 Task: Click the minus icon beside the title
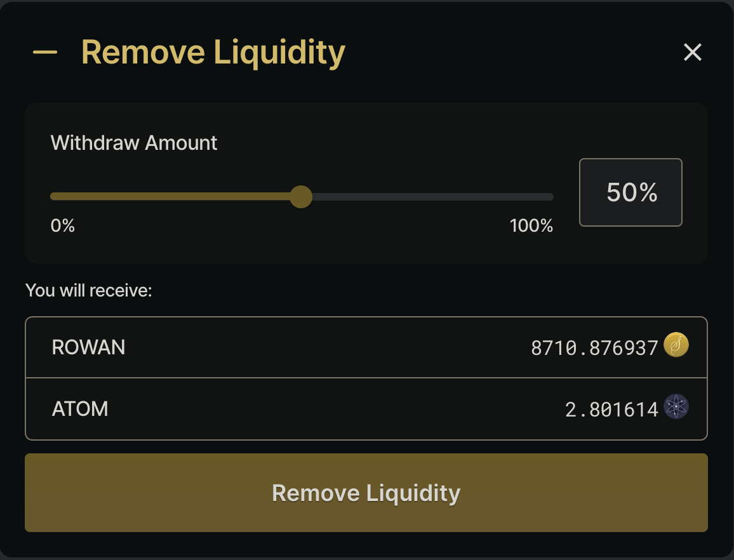tap(45, 53)
